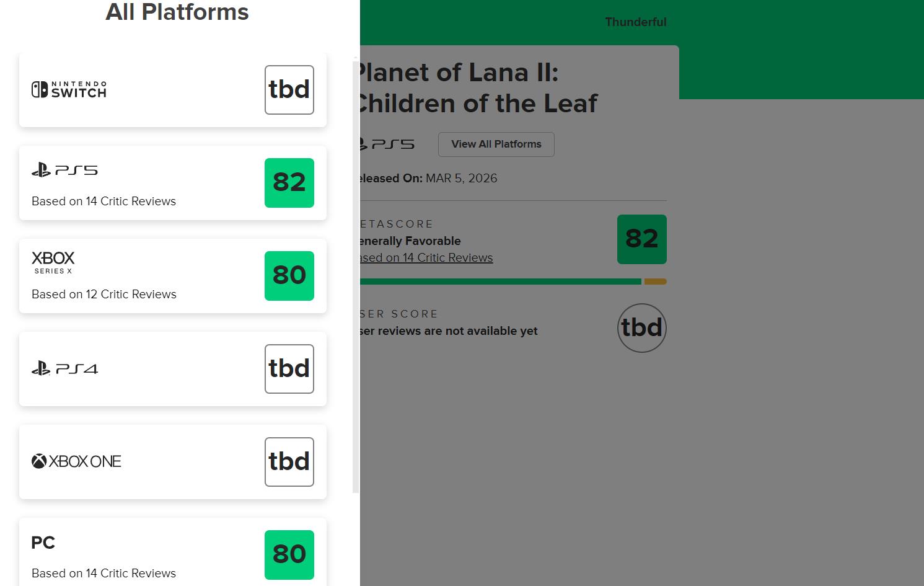
Task: Click the PS4 tbd score box
Action: point(289,369)
